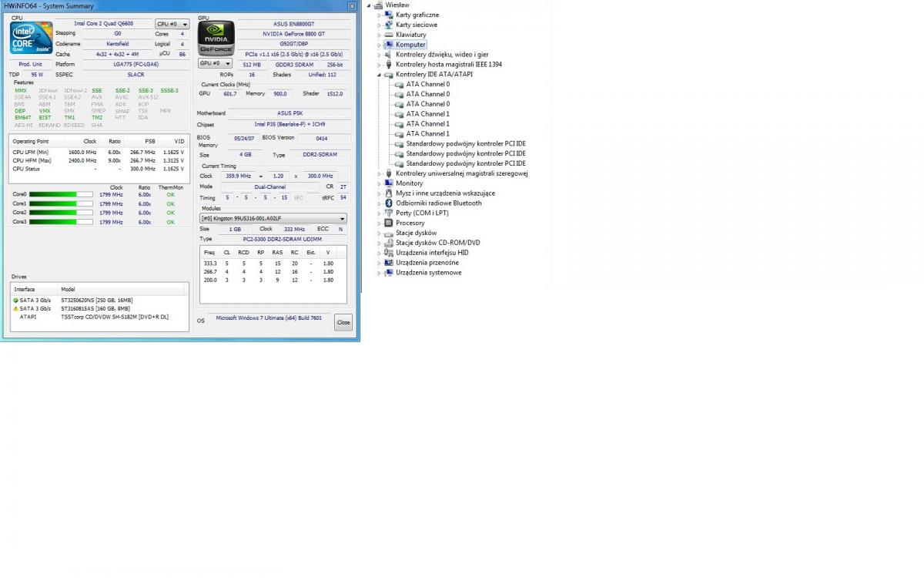Click the Core1 usage bar
The height and width of the screenshot is (578, 924).
tap(60, 203)
